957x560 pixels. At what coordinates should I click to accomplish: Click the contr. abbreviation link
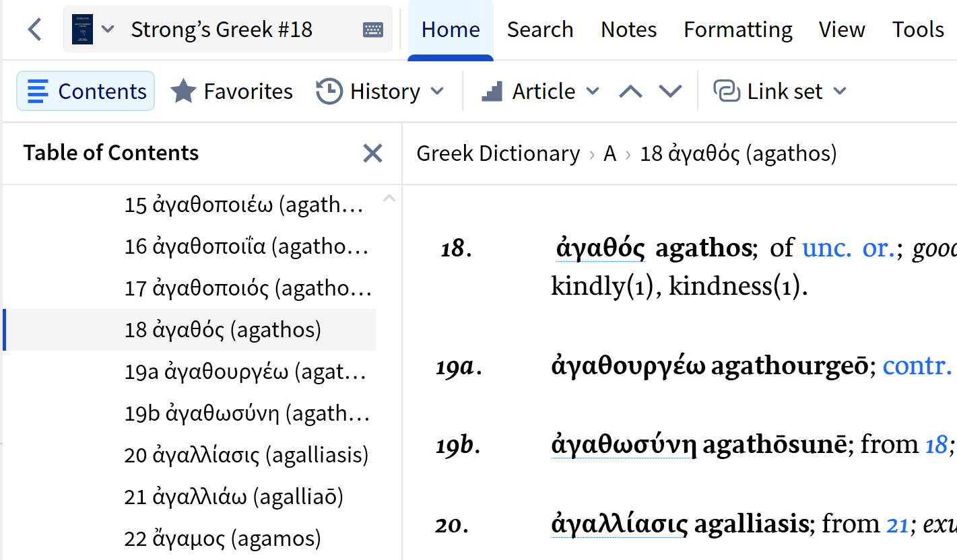[x=917, y=365]
